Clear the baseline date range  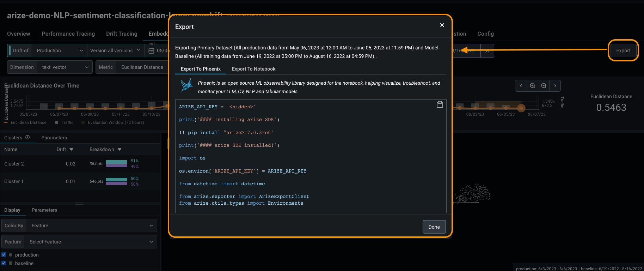[487, 51]
